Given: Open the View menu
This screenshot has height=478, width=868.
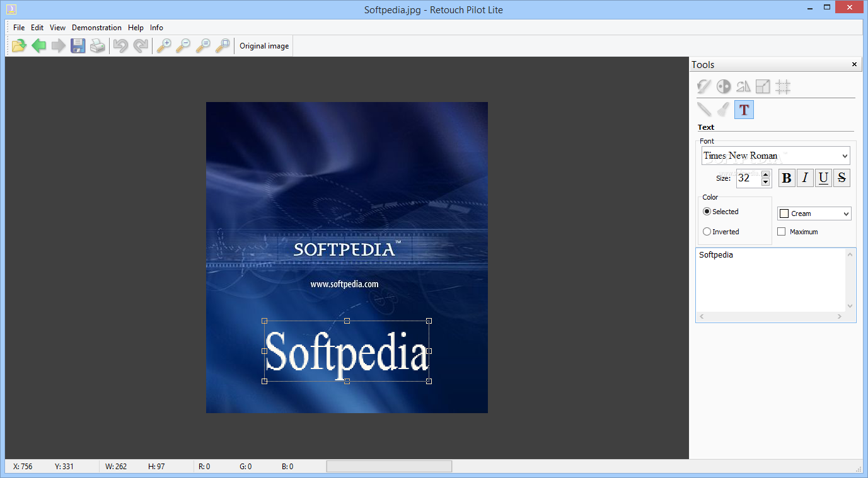Looking at the screenshot, I should [x=57, y=28].
